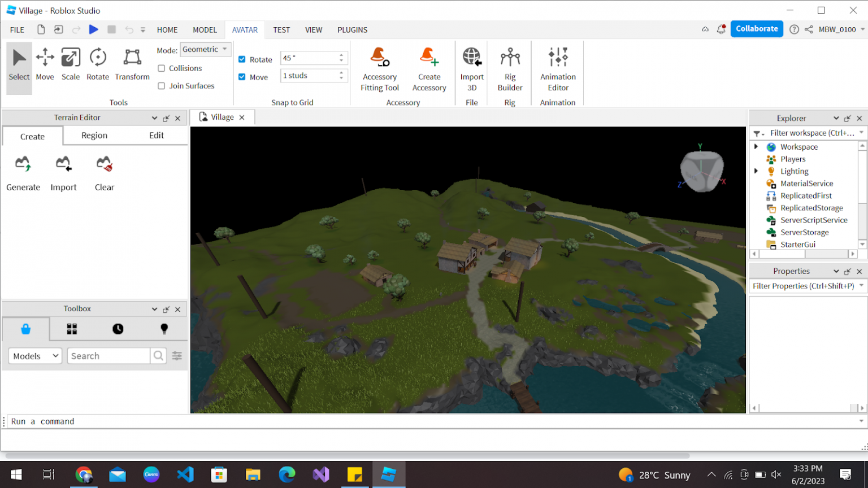This screenshot has height=488, width=868.
Task: Expand Workspace in the Explorer
Action: point(757,146)
